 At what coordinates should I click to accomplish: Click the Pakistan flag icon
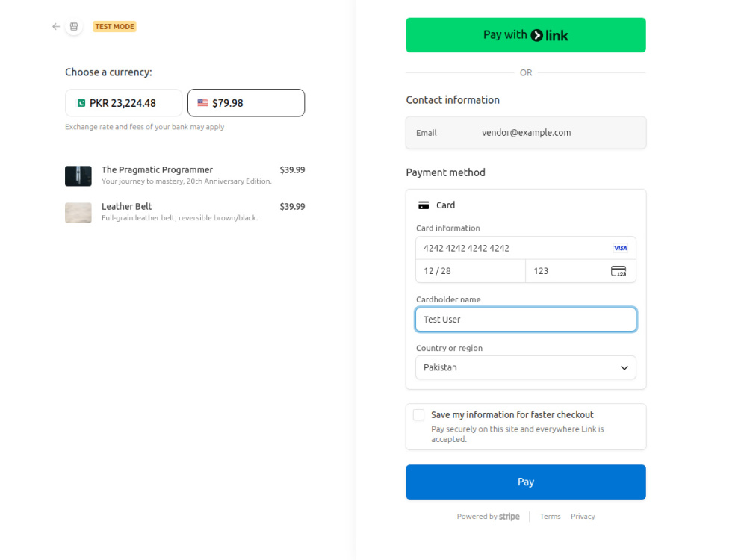click(81, 103)
